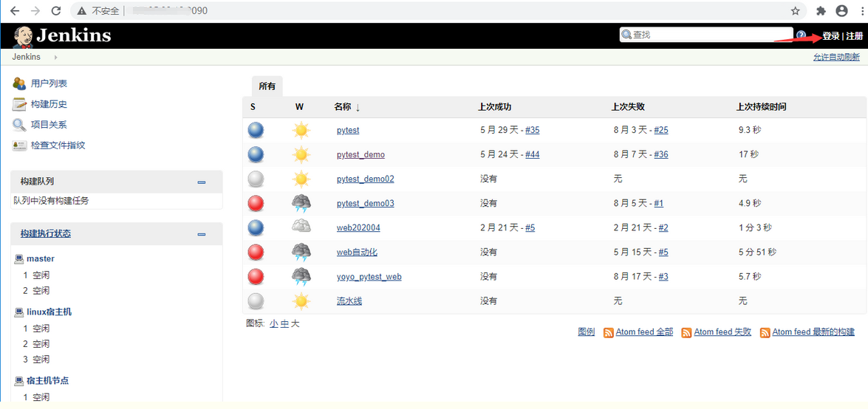Open build #35 of pytest

[x=533, y=130]
